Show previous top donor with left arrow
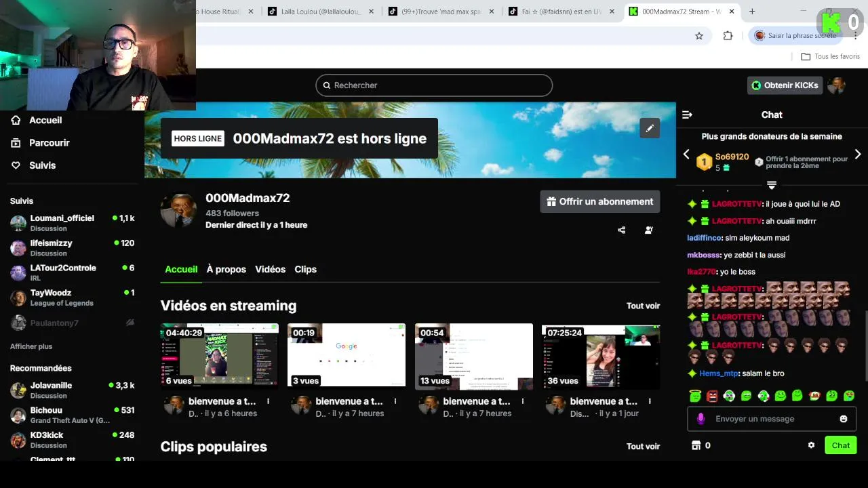This screenshot has height=488, width=868. point(686,155)
